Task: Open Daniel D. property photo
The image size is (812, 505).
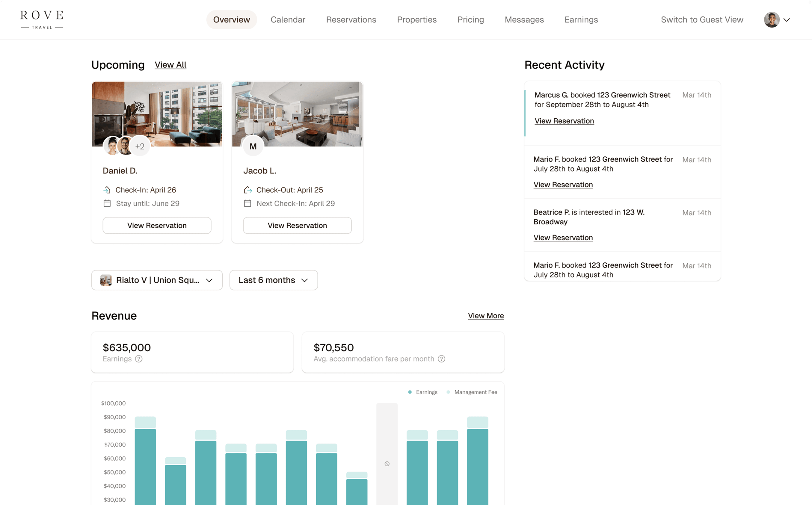Action: [x=157, y=114]
